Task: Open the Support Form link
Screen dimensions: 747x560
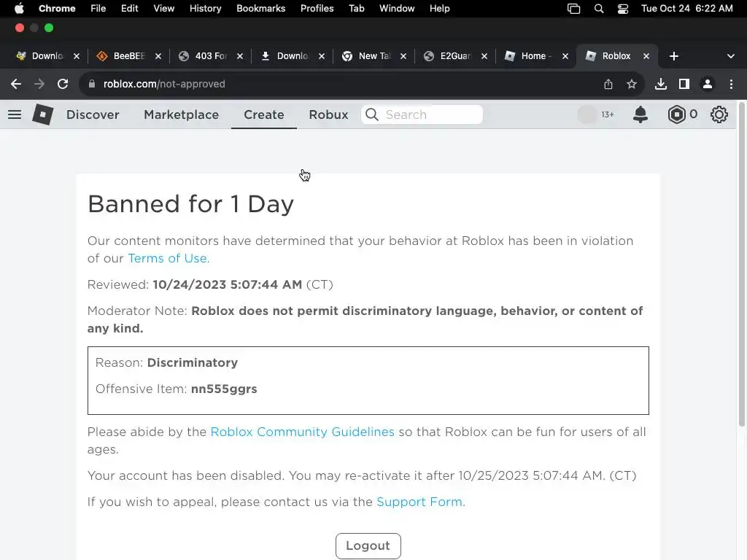Action: (420, 502)
